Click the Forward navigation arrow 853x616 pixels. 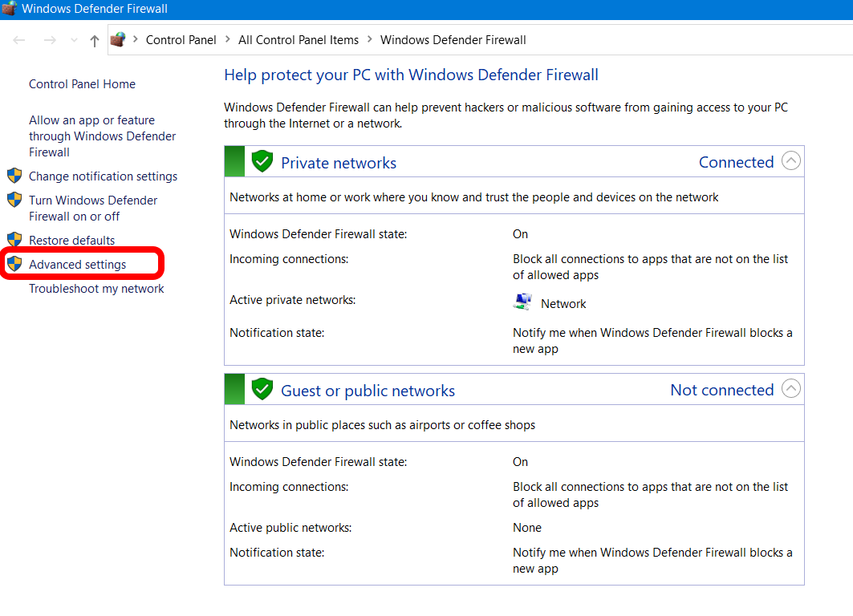click(50, 40)
